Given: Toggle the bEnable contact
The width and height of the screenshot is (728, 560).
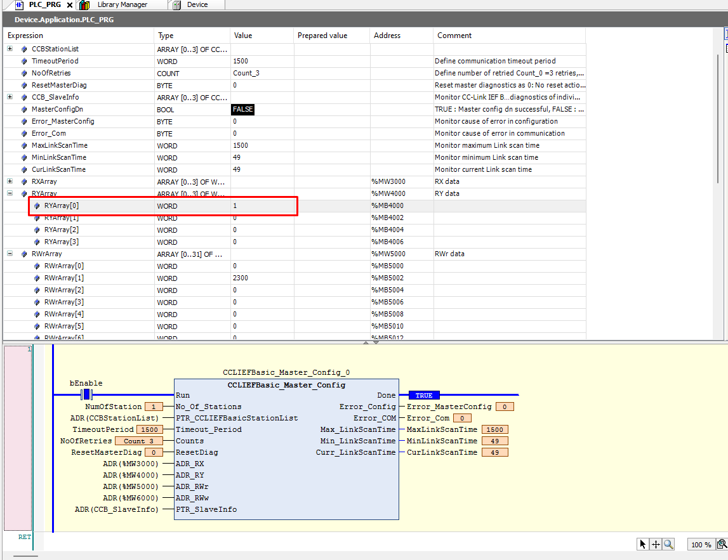Looking at the screenshot, I should 86,394.
